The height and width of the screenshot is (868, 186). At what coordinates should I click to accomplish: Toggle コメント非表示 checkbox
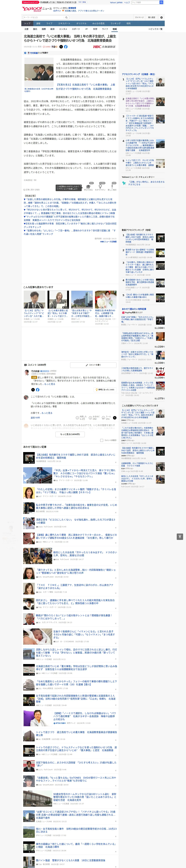click(x=102, y=440)
